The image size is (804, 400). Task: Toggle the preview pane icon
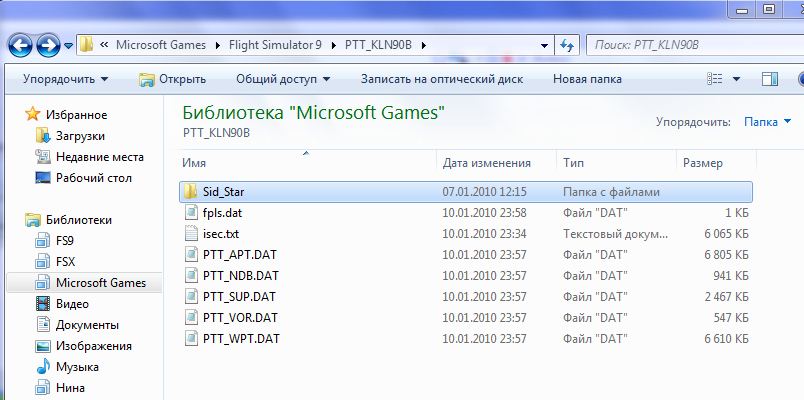click(x=770, y=79)
